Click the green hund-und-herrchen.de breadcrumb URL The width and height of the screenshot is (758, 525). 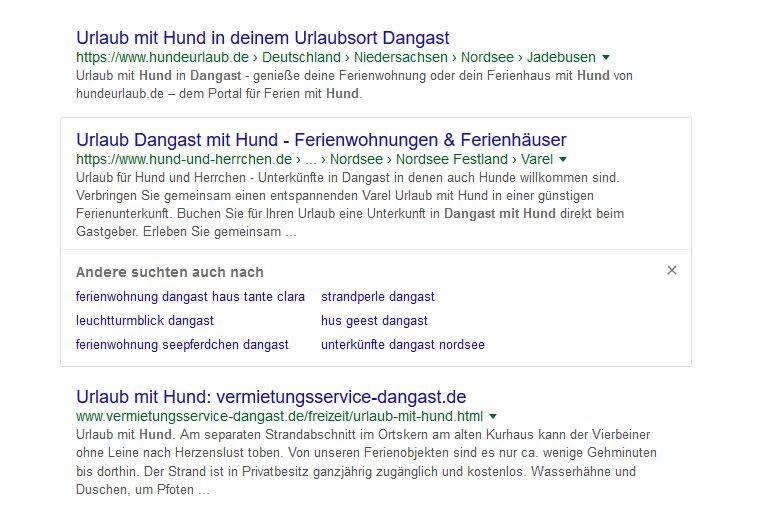[x=315, y=160]
